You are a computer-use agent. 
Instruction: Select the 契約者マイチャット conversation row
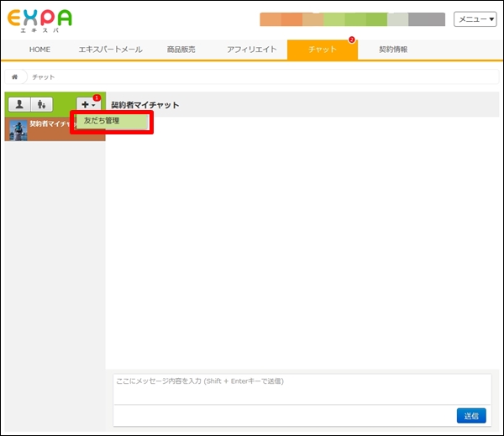pyautogui.click(x=55, y=129)
